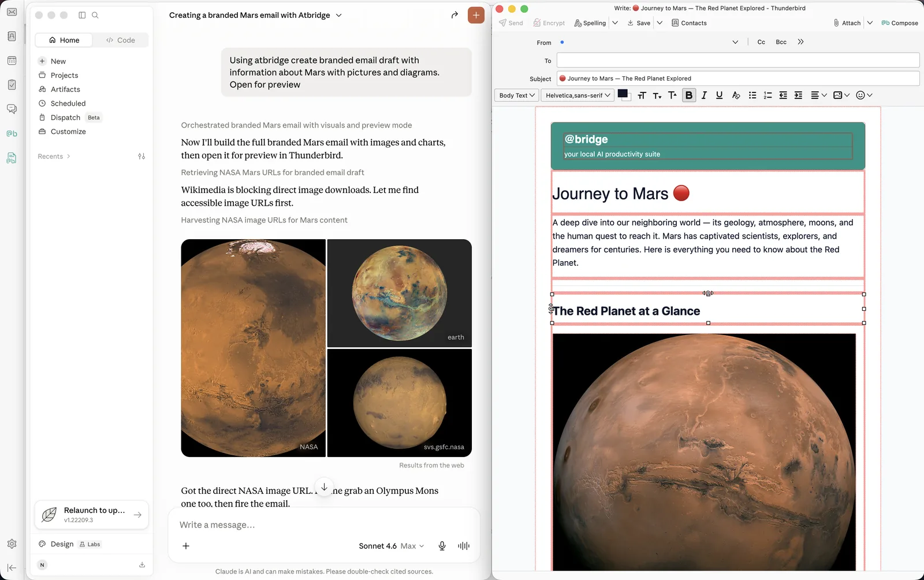Click the plus attachment icon in message box
Screen dimensions: 924x580
click(186, 546)
